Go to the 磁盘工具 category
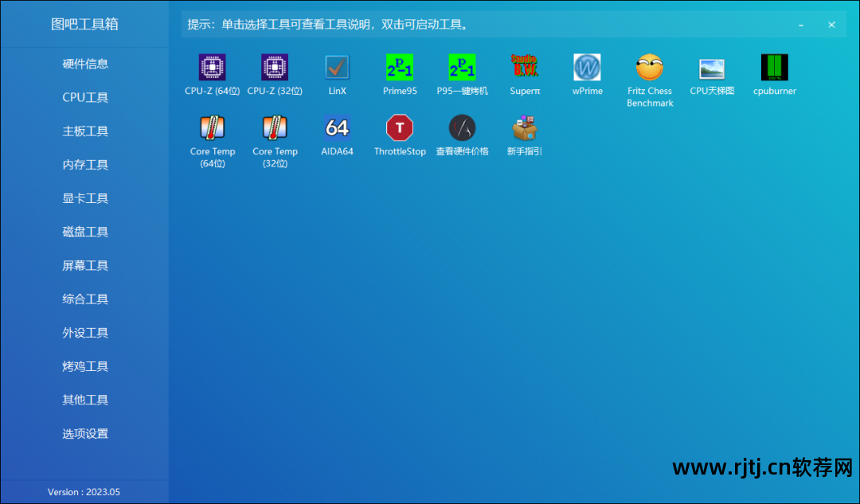The height and width of the screenshot is (504, 860). point(85,232)
